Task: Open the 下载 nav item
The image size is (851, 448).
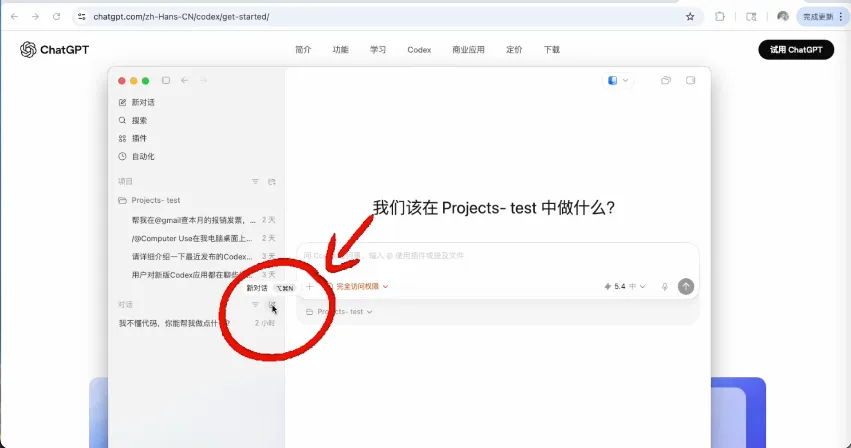Action: coord(552,49)
